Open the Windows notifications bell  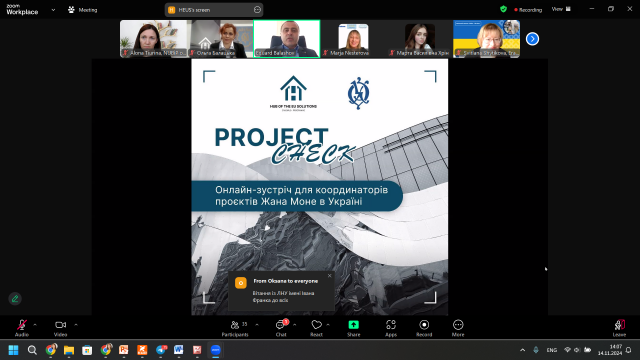[629, 350]
